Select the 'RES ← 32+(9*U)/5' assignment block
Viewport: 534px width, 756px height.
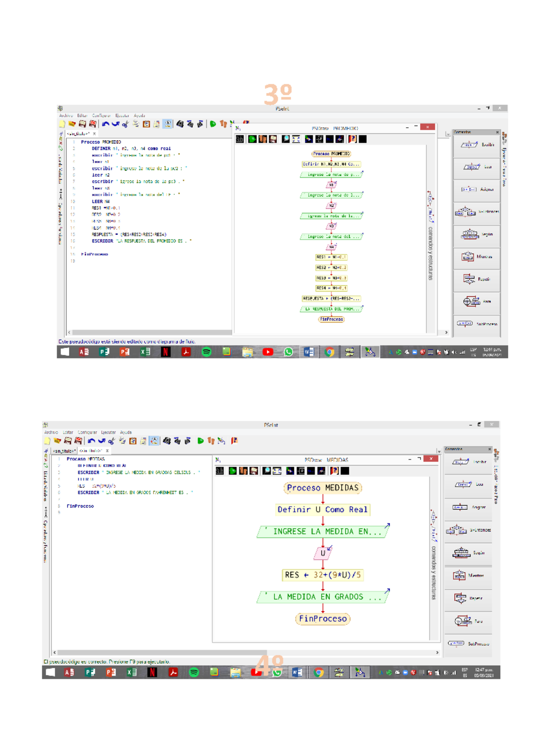point(323,575)
